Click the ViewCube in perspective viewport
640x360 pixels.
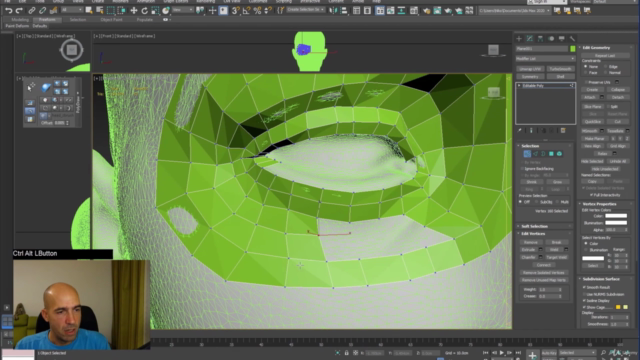point(493,93)
